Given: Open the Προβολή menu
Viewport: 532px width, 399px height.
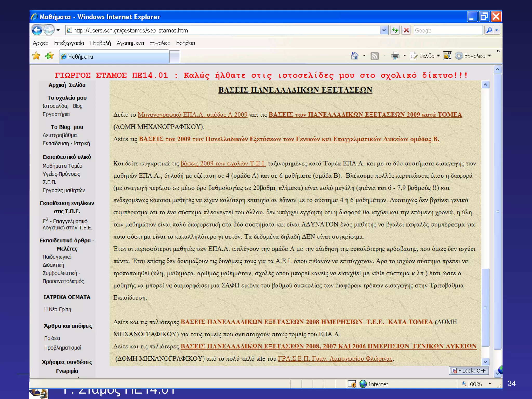Looking at the screenshot, I should coord(100,43).
